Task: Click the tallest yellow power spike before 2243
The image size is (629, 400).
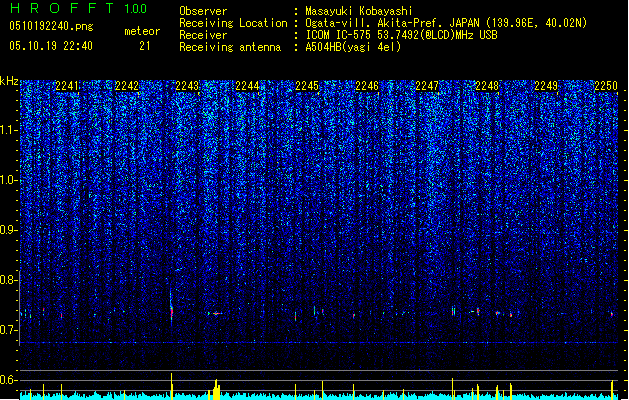Action: [x=172, y=386]
